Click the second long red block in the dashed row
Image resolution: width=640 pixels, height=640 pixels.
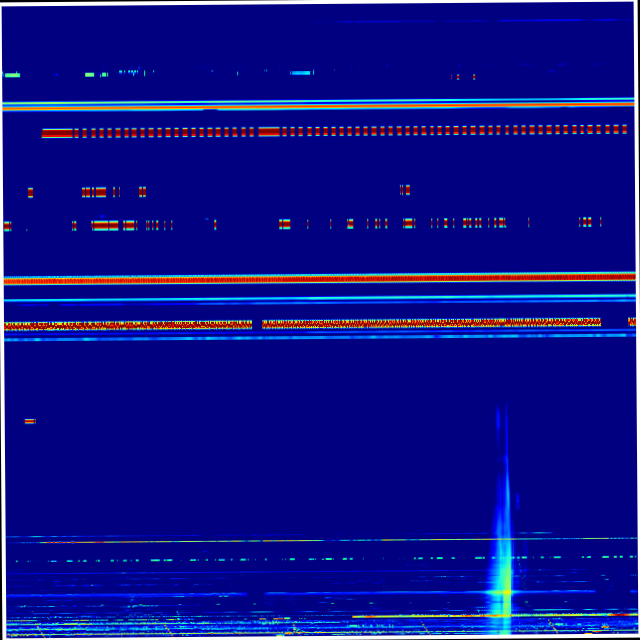pos(269,131)
